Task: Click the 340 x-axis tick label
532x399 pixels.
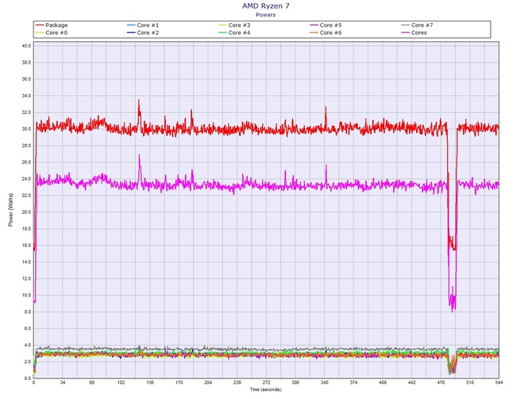Action: (x=324, y=382)
